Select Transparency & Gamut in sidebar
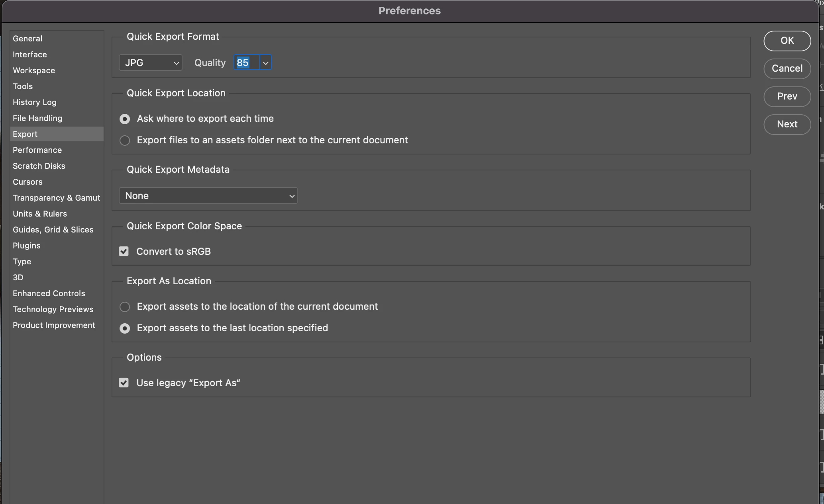 tap(56, 198)
